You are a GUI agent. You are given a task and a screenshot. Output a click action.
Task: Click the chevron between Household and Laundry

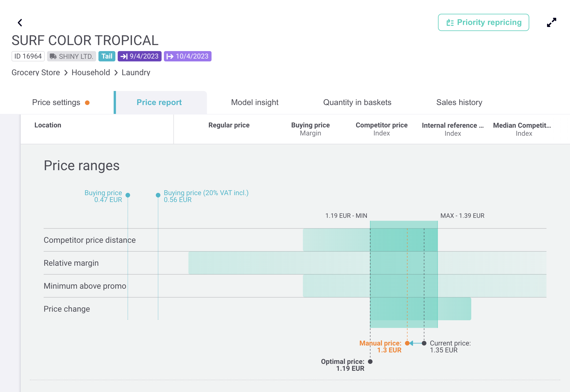pos(116,73)
